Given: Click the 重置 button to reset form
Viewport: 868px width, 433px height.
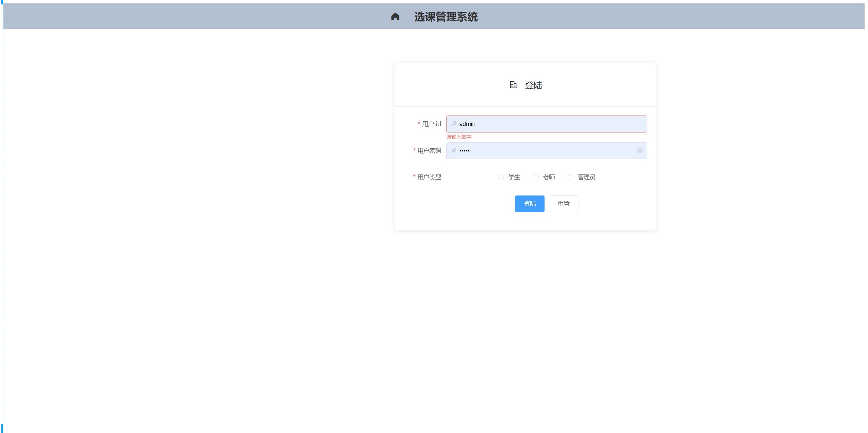Looking at the screenshot, I should pos(564,204).
